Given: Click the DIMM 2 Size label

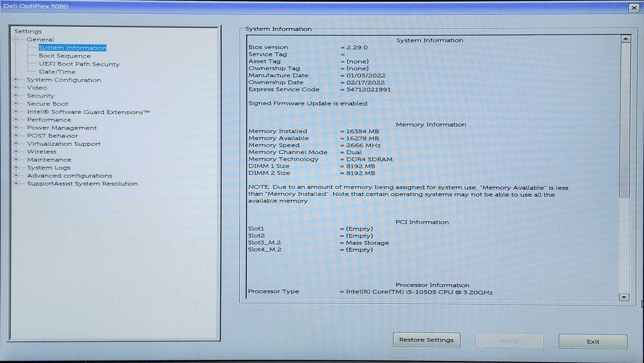Looking at the screenshot, I should (x=269, y=173).
